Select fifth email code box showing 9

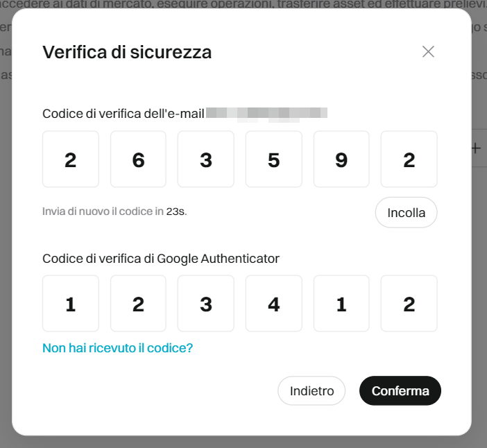tap(341, 160)
